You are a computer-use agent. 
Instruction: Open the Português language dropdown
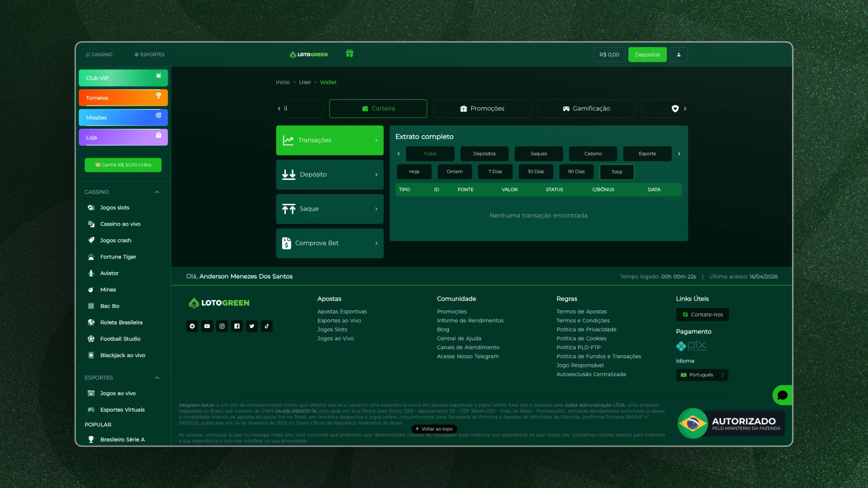tap(702, 375)
